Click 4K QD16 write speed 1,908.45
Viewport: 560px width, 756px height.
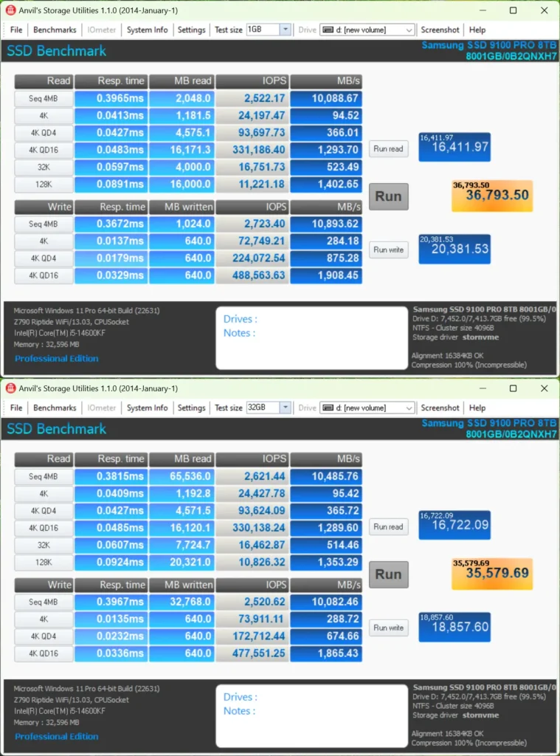coord(326,275)
